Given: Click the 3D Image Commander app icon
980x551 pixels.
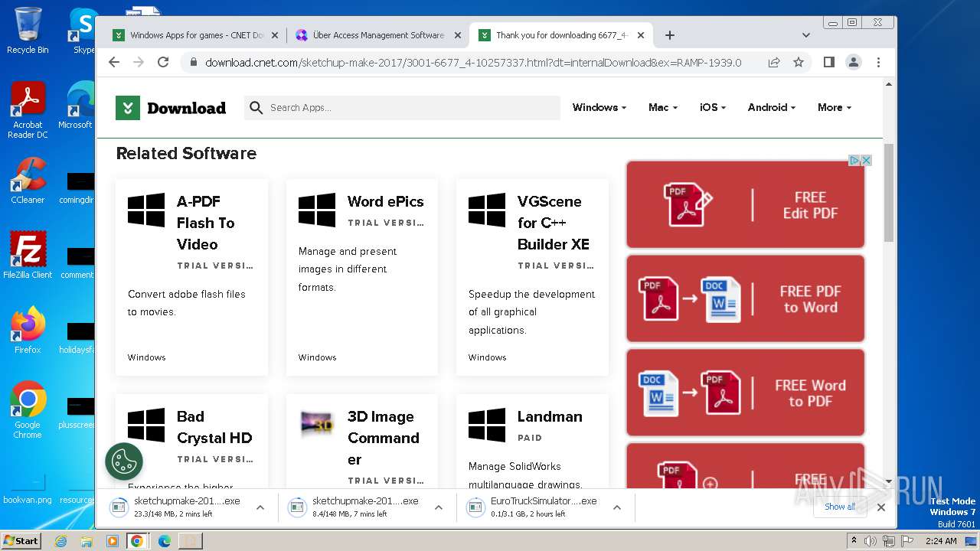Looking at the screenshot, I should point(317,423).
